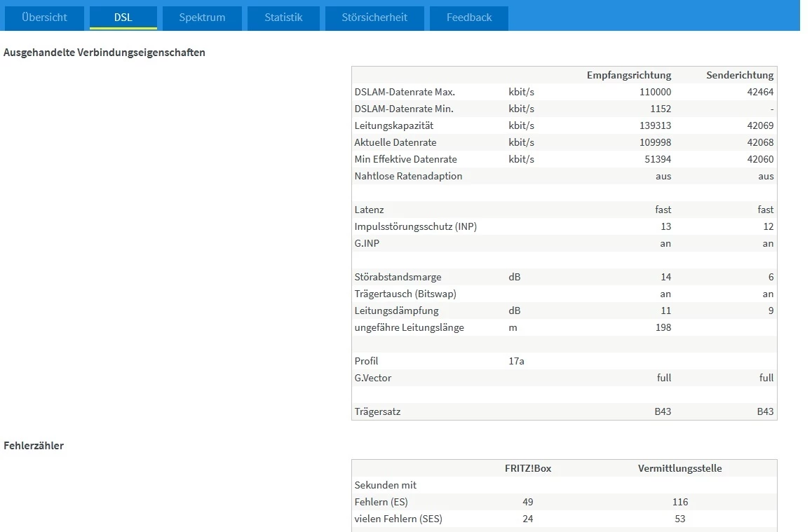Click the profile value 17a
The width and height of the screenshot is (812, 532).
516,361
